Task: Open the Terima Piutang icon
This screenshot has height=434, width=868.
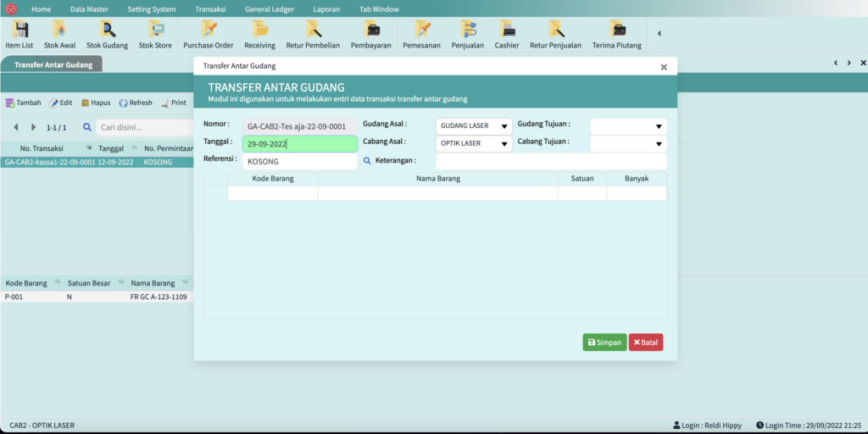Action: [616, 34]
